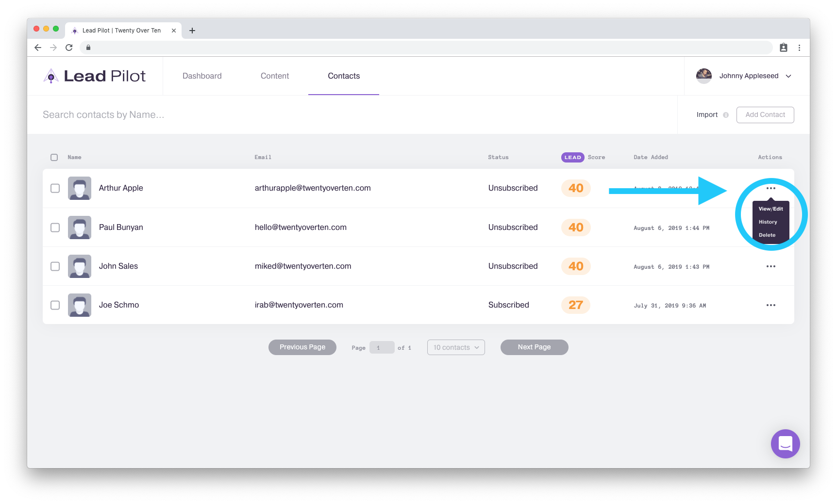Click the browser forward arrow
Screen dimensions: 837x504
(53, 48)
